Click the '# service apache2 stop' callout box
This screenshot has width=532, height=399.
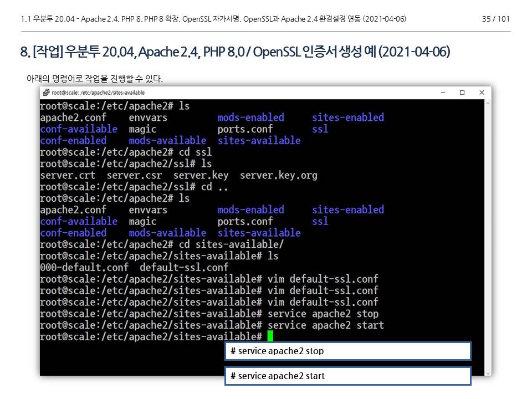point(348,351)
